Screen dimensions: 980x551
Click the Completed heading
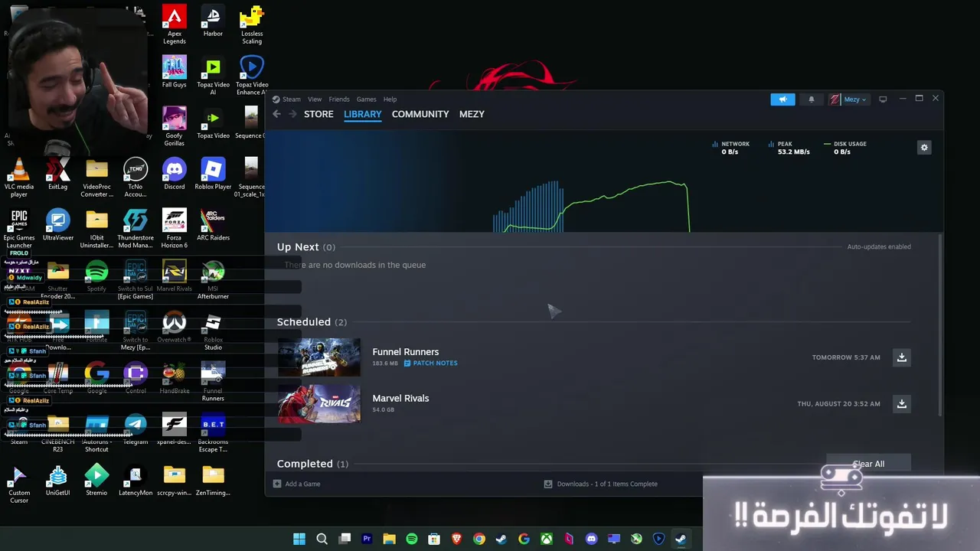click(305, 464)
